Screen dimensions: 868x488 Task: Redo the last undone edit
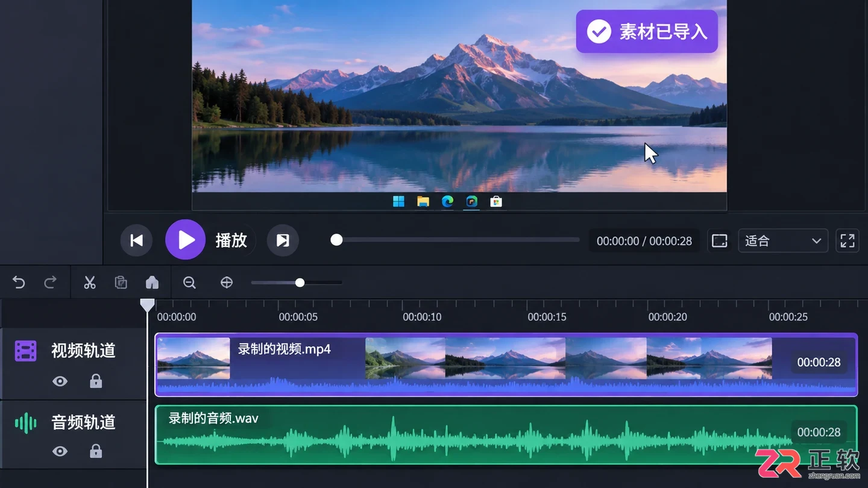(51, 283)
